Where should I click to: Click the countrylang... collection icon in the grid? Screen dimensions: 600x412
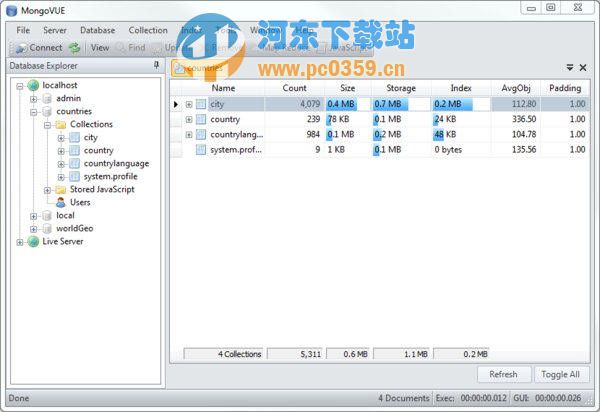pos(201,134)
